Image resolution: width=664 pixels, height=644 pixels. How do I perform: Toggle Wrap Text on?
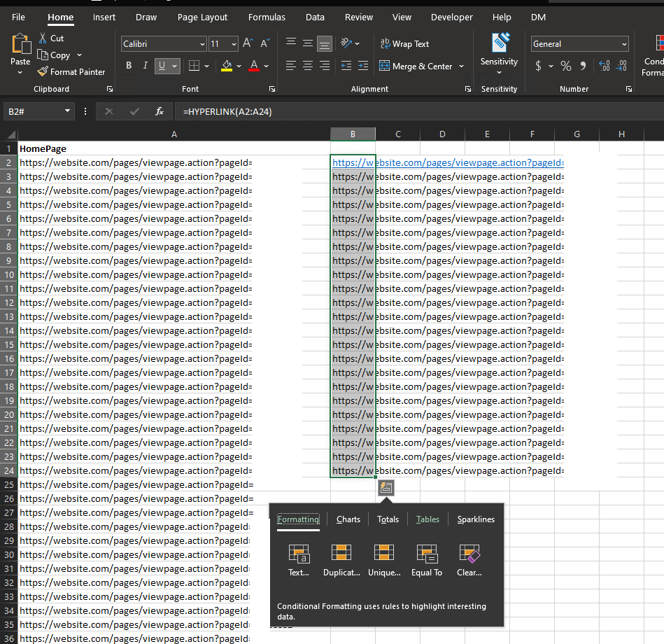point(404,43)
